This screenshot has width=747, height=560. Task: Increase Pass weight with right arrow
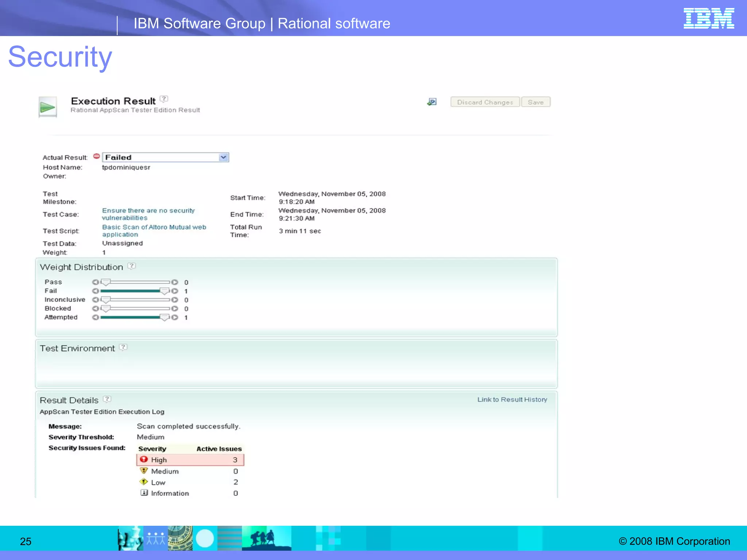[x=175, y=282]
